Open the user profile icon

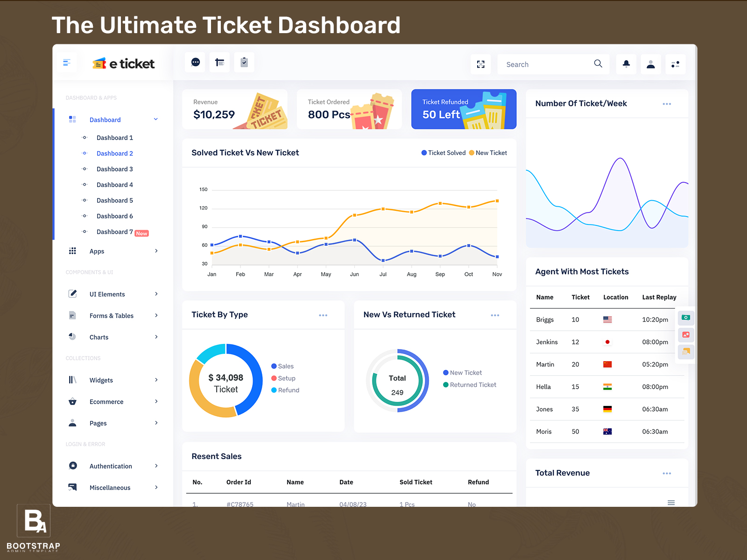[x=651, y=64]
